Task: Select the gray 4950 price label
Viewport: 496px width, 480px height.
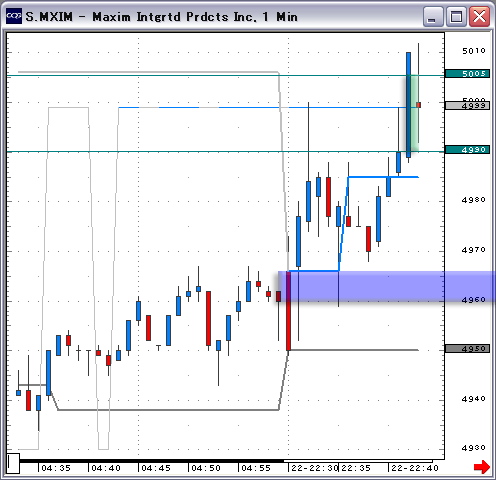Action: pyautogui.click(x=467, y=349)
